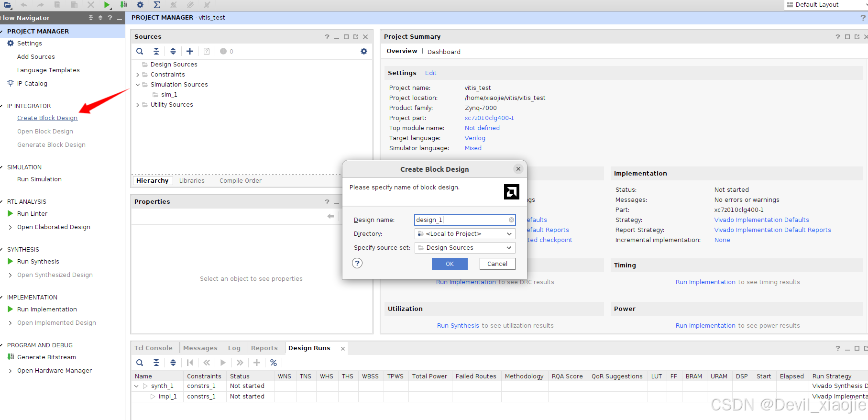
Task: Click the xc7z010clg400-1 project part link
Action: (489, 118)
